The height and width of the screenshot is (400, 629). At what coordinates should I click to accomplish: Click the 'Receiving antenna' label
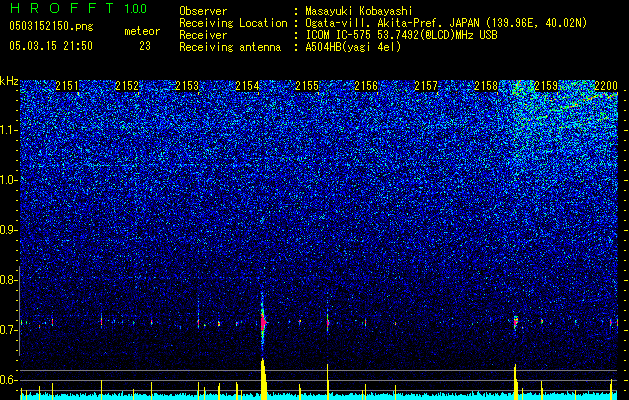pyautogui.click(x=230, y=47)
